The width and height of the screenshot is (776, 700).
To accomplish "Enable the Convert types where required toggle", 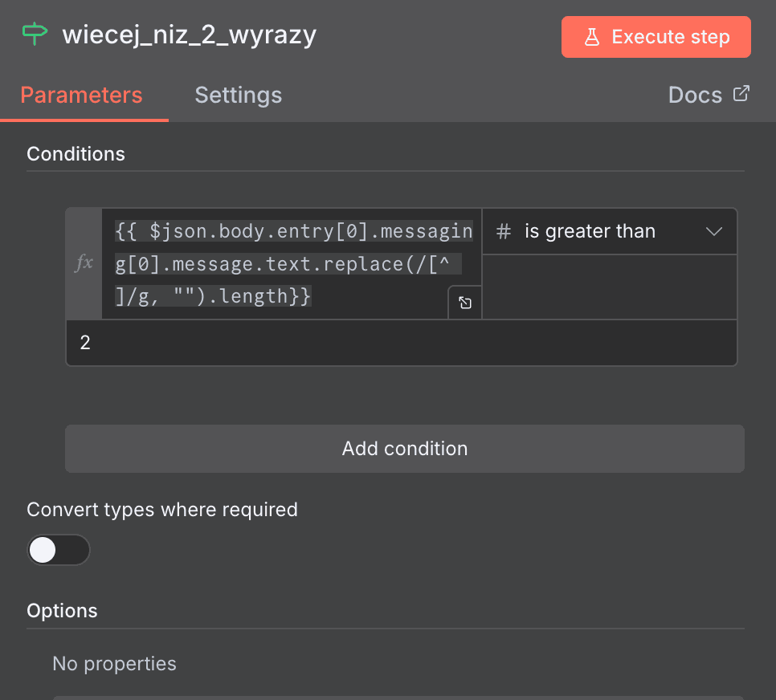I will [x=59, y=550].
